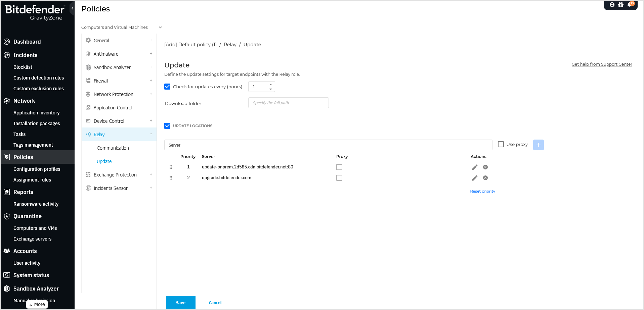Image resolution: width=644 pixels, height=310 pixels.
Task: Click the More button at sidebar bottom
Action: pyautogui.click(x=37, y=304)
